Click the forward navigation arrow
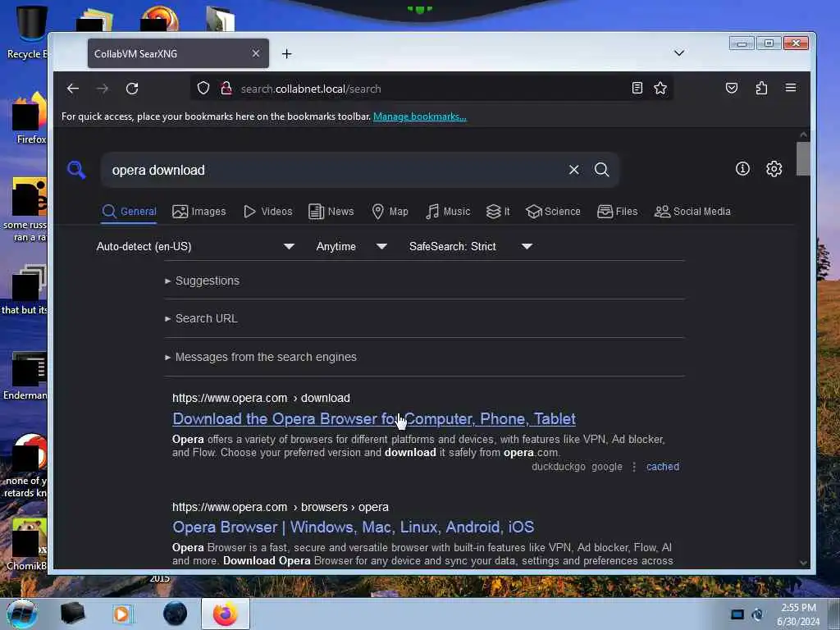 pos(103,89)
